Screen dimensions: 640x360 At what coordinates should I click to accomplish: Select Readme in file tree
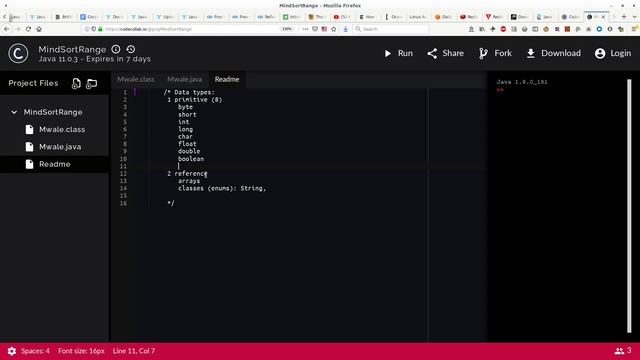54,164
